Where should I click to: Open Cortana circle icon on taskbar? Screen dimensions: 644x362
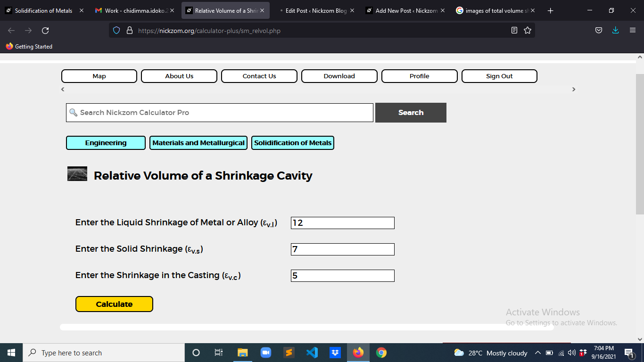196,353
